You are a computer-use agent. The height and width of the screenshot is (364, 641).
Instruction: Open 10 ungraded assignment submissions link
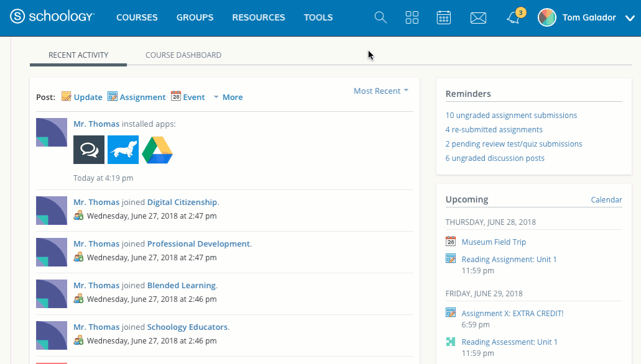click(x=511, y=115)
